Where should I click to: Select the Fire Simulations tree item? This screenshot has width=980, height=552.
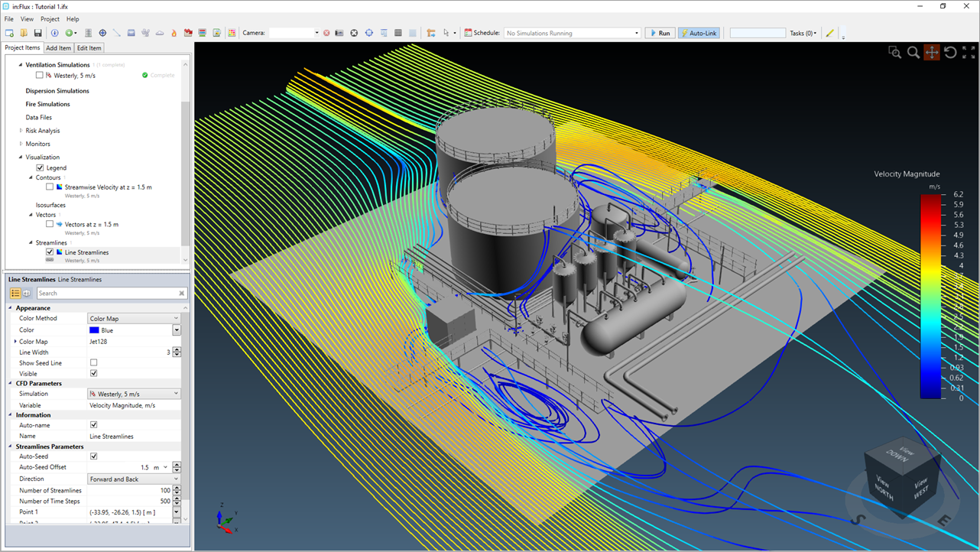tap(47, 104)
